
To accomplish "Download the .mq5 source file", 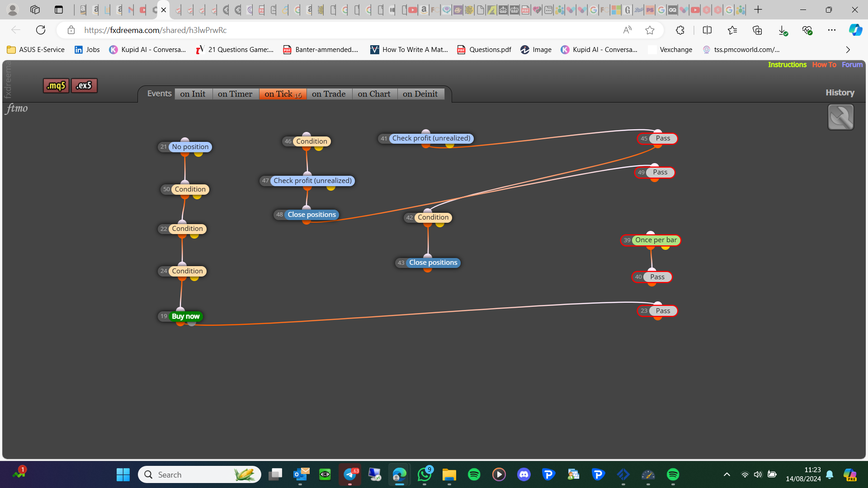I will click(56, 85).
